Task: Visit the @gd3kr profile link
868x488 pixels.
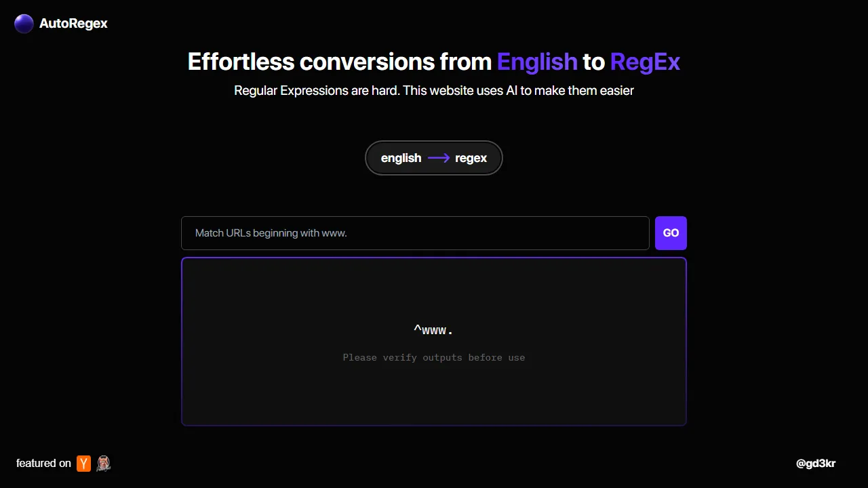Action: [816, 464]
